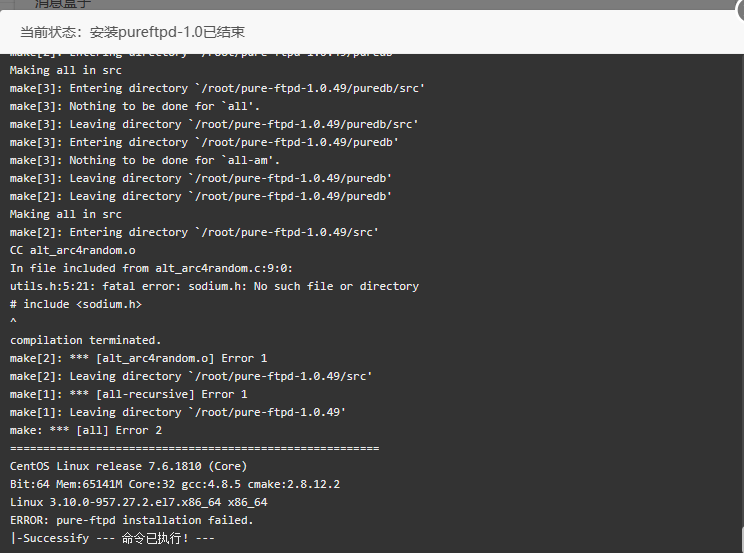Click the 'make: *** [all] Error 2' line
The height and width of the screenshot is (553, 744).
pyautogui.click(x=86, y=431)
